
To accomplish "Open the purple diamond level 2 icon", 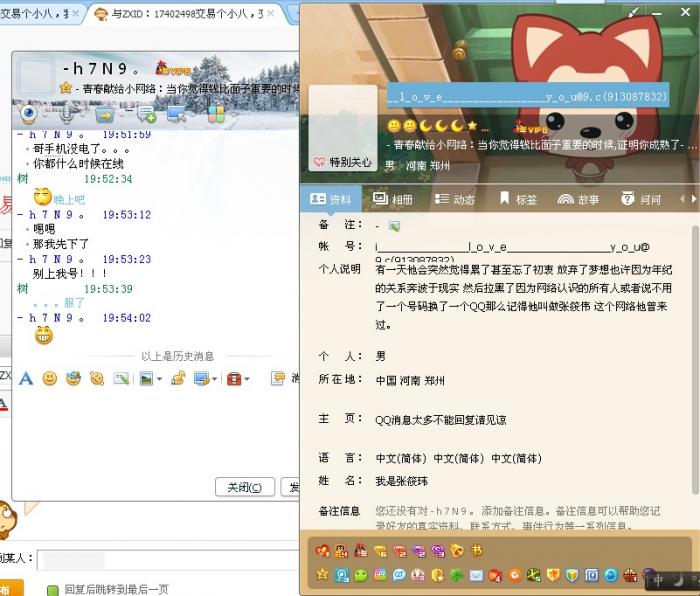I will point(419,551).
